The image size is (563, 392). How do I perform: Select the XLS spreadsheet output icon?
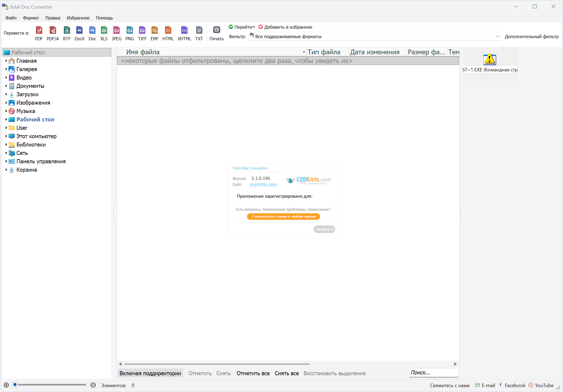point(104,34)
